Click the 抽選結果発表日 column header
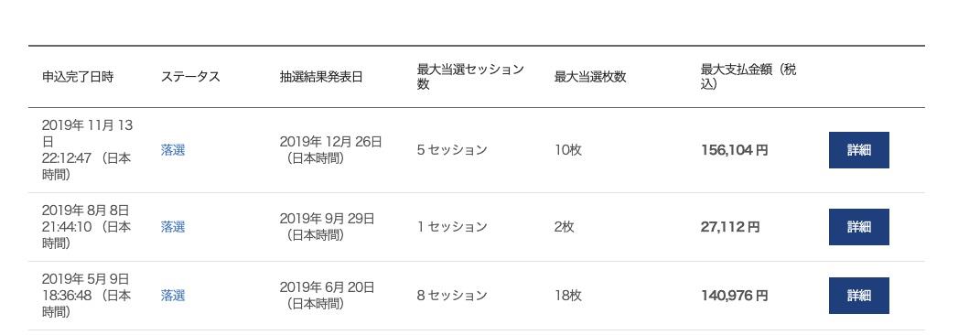 [321, 77]
